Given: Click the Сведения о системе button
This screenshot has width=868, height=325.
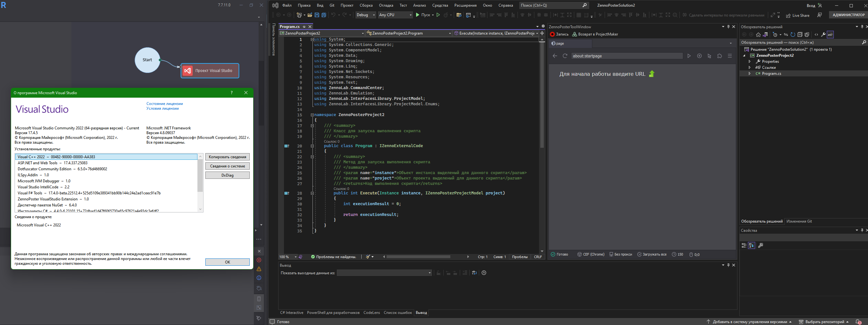Looking at the screenshot, I should pyautogui.click(x=228, y=166).
